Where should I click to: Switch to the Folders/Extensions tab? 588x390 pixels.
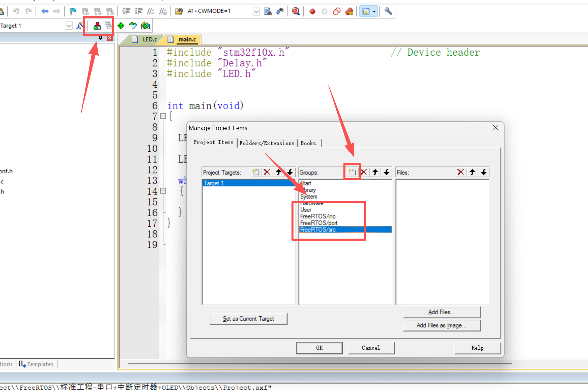click(x=267, y=143)
